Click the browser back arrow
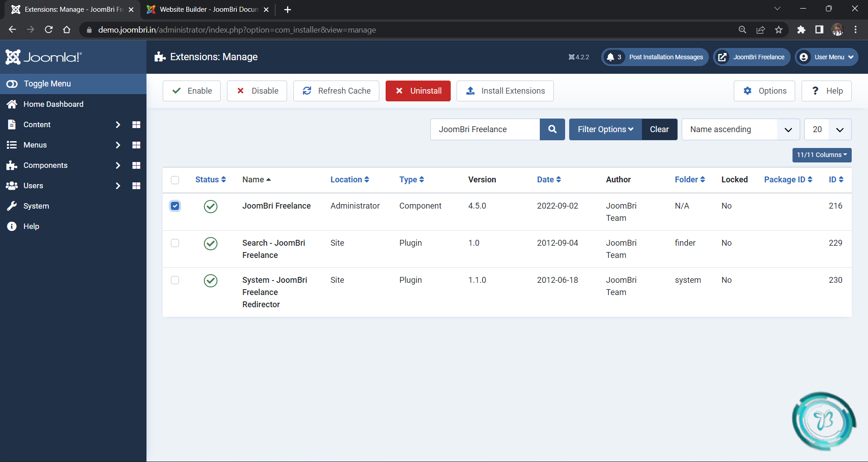Viewport: 868px width, 462px height. point(12,30)
